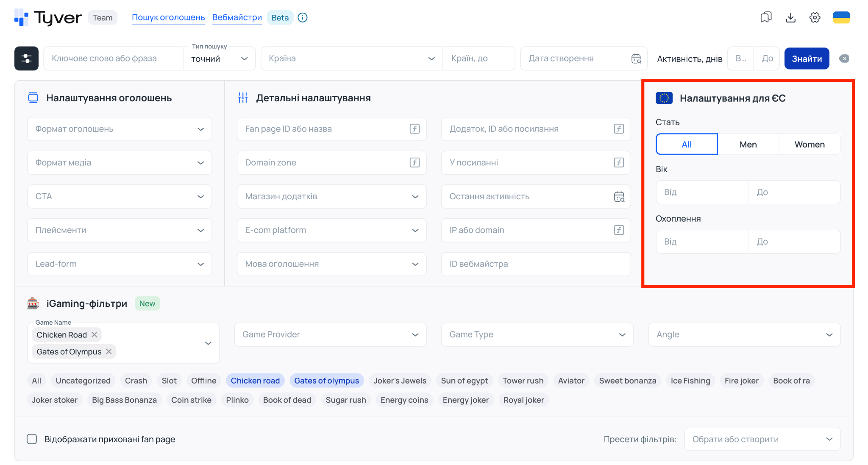Open the Game Provider dropdown
This screenshot has width=868, height=465.
click(x=331, y=334)
